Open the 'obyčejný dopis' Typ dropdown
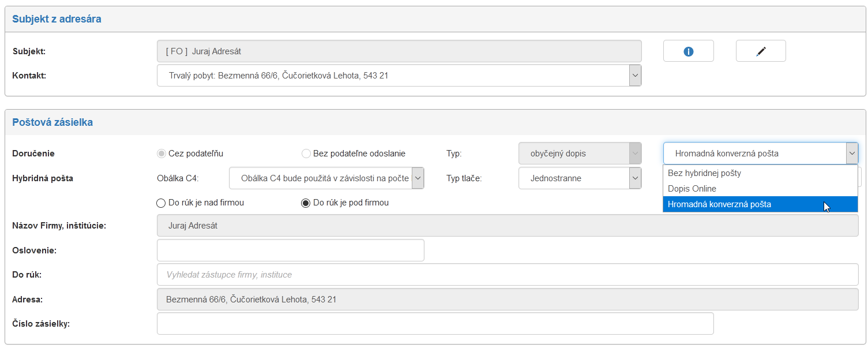 pos(634,154)
